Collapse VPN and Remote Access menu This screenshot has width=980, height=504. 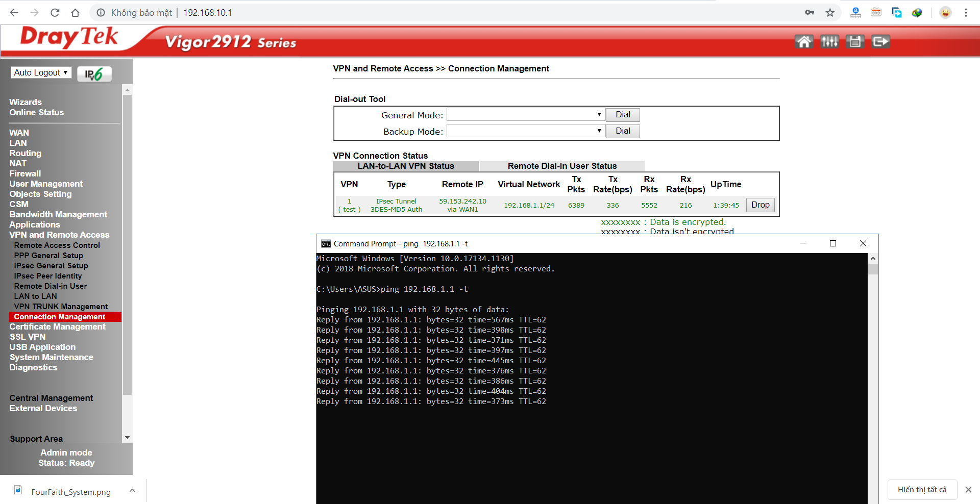point(59,235)
